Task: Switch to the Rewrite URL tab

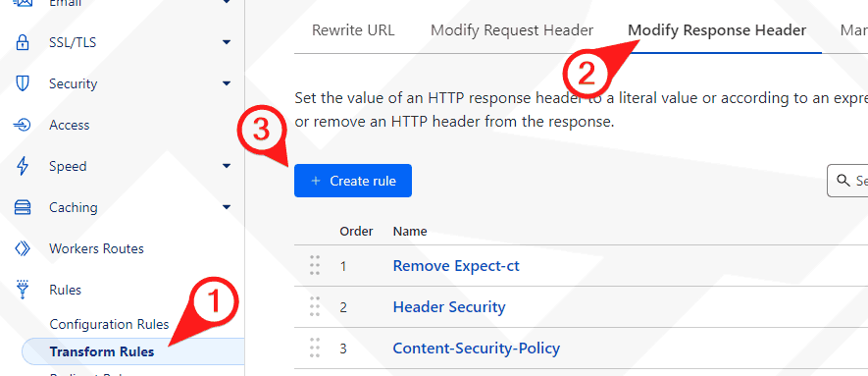Action: point(353,29)
